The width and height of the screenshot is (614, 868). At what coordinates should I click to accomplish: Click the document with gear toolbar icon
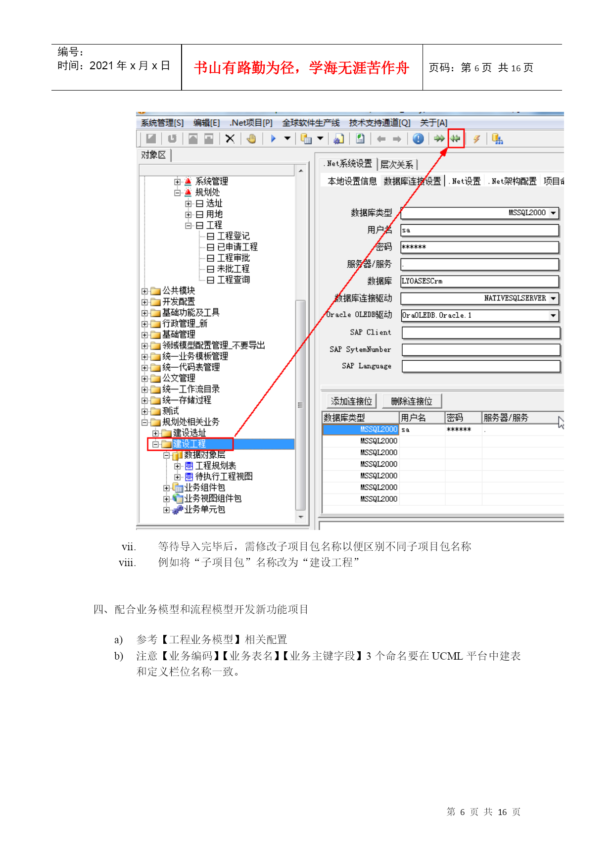click(339, 139)
